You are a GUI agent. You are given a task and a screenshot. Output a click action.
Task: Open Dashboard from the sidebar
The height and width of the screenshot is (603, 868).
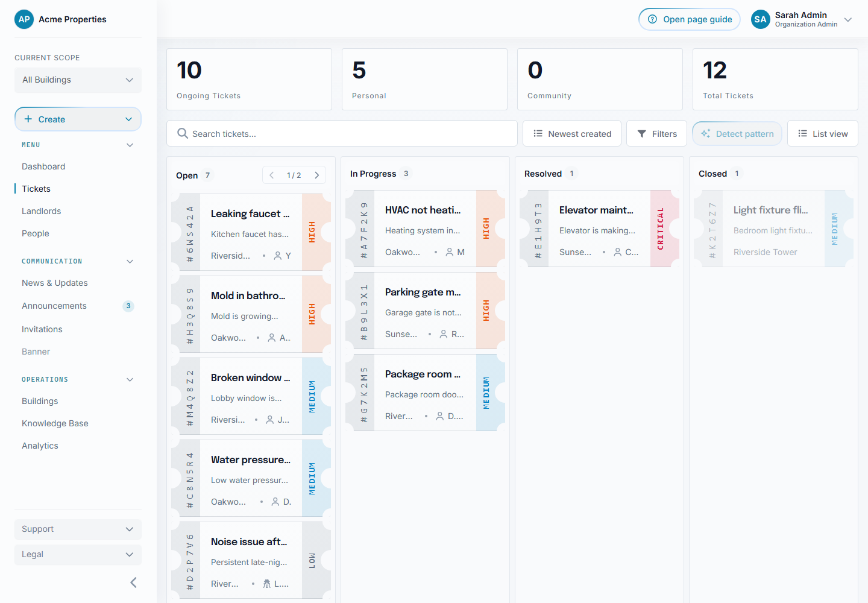[43, 166]
